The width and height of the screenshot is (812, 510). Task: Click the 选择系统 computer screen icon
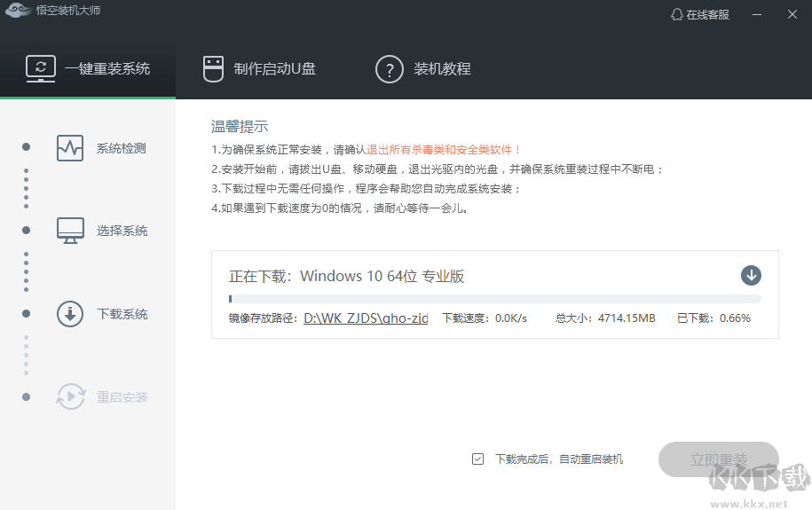70,231
